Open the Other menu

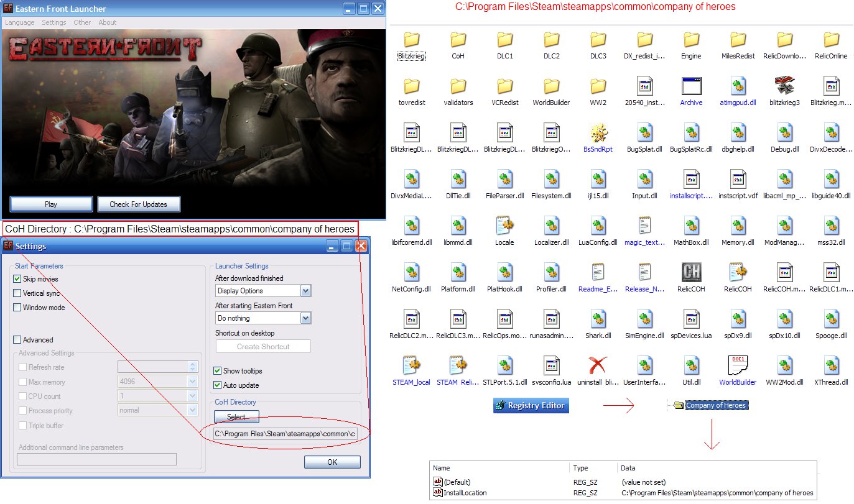coord(82,22)
